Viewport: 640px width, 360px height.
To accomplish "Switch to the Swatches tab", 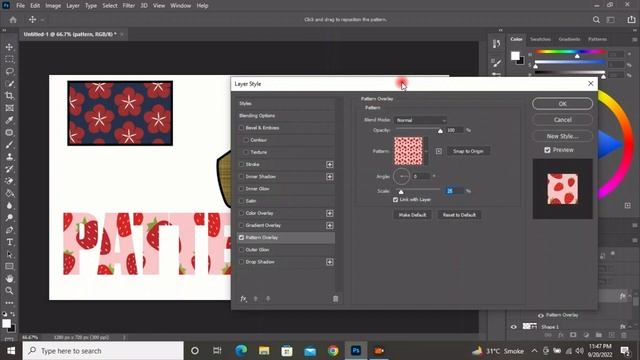I will (x=540, y=39).
